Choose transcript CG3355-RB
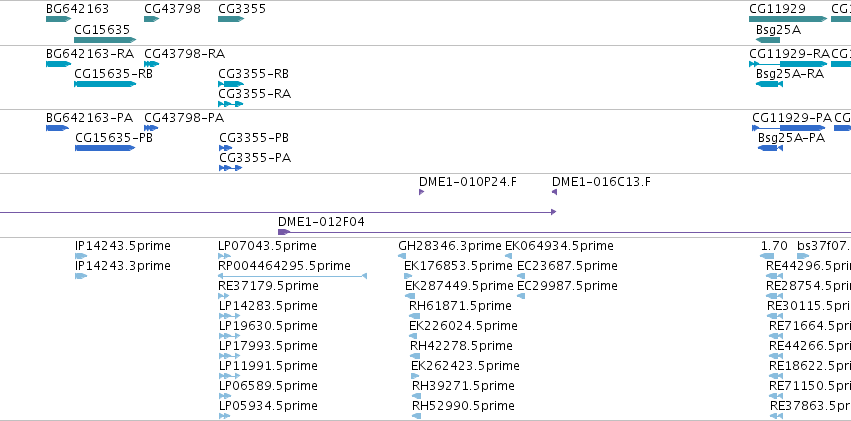 click(231, 84)
